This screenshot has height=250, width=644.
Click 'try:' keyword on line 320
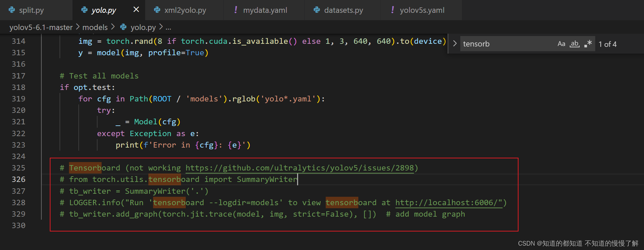(106, 110)
